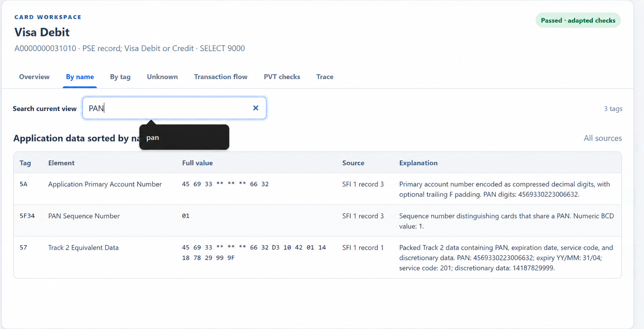Click the Full value column header
Viewport: 644px width, 329px height.
pos(197,163)
